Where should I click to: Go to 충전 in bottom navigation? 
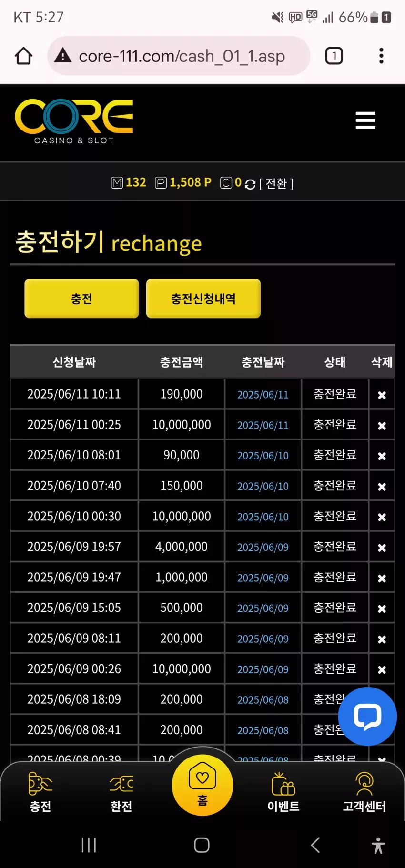[40, 792]
